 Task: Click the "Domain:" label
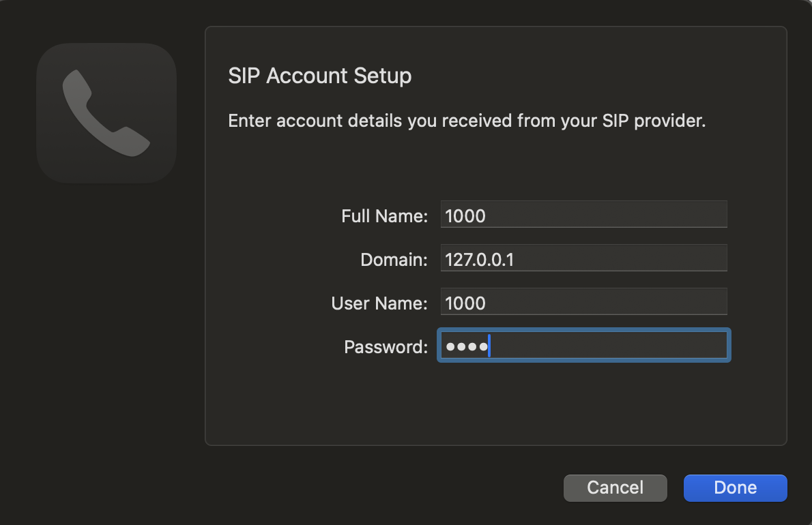394,260
